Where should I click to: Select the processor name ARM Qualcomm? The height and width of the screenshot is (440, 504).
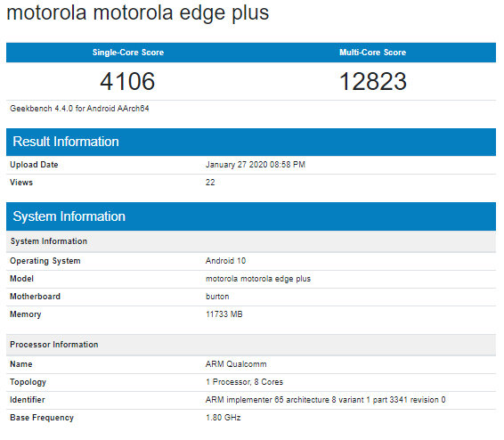[236, 364]
